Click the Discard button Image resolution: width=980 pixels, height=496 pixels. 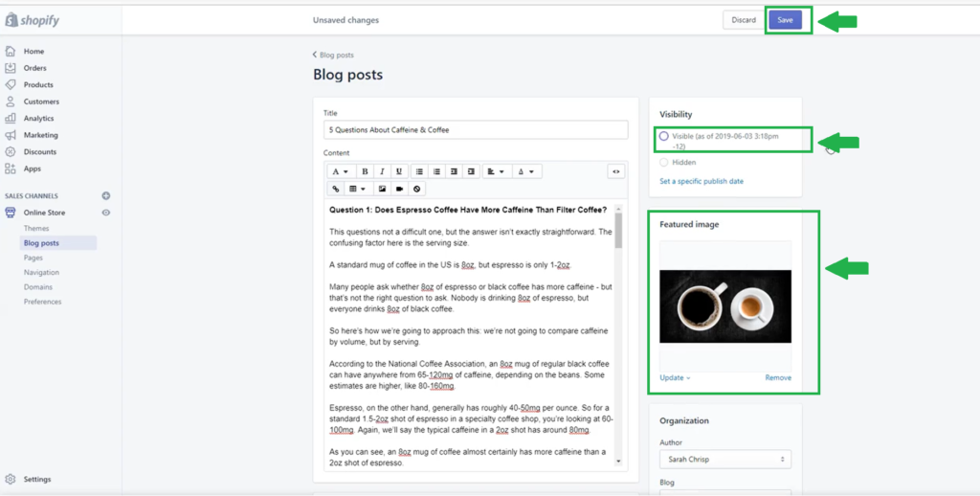point(744,20)
